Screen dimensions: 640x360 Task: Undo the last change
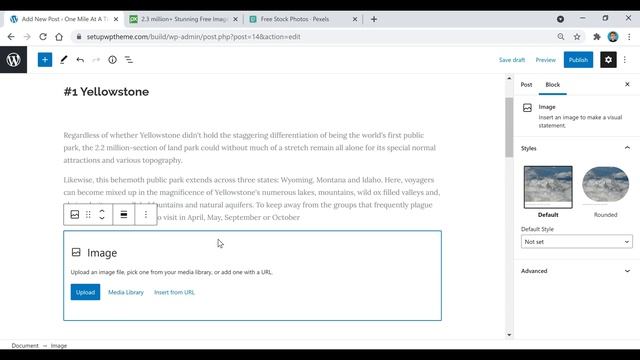pyautogui.click(x=80, y=60)
